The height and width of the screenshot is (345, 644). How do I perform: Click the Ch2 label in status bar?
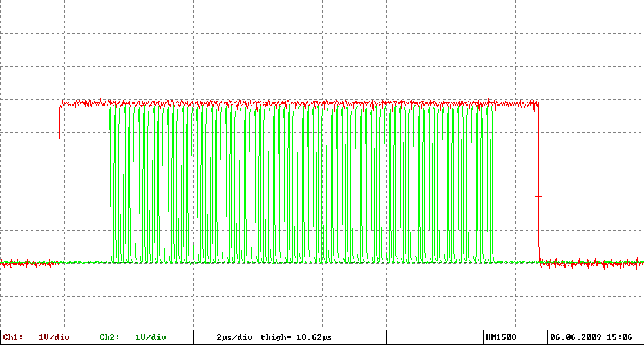click(x=109, y=338)
